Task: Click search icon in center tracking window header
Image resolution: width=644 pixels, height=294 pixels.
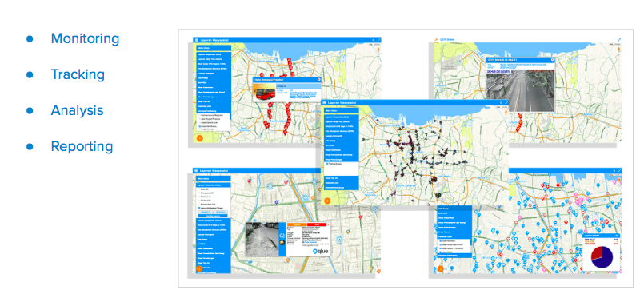Action: tap(501, 102)
